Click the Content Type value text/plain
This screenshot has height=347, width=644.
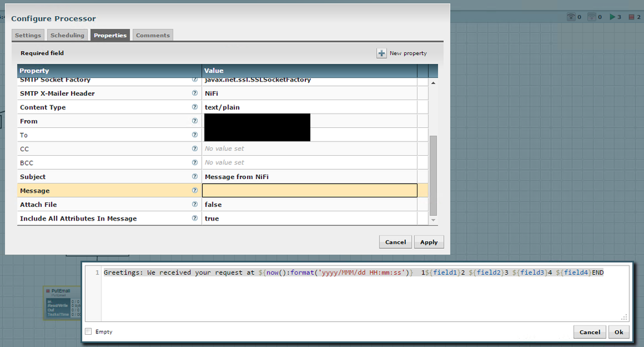click(222, 107)
